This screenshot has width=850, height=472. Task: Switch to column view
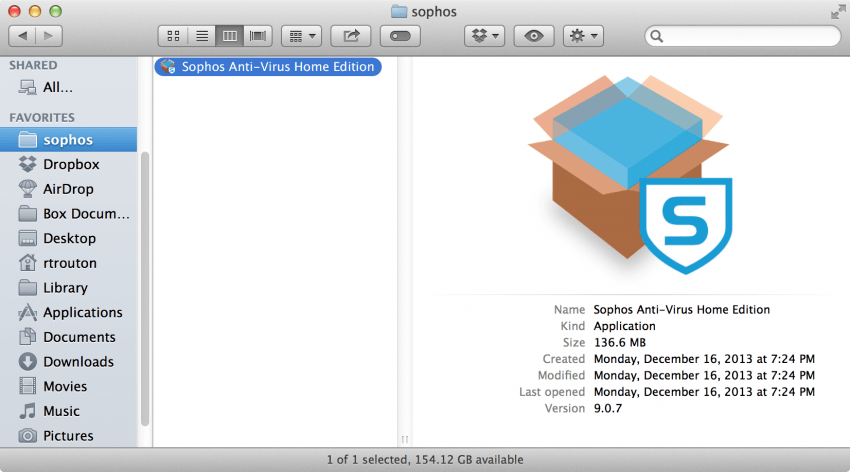pyautogui.click(x=230, y=36)
